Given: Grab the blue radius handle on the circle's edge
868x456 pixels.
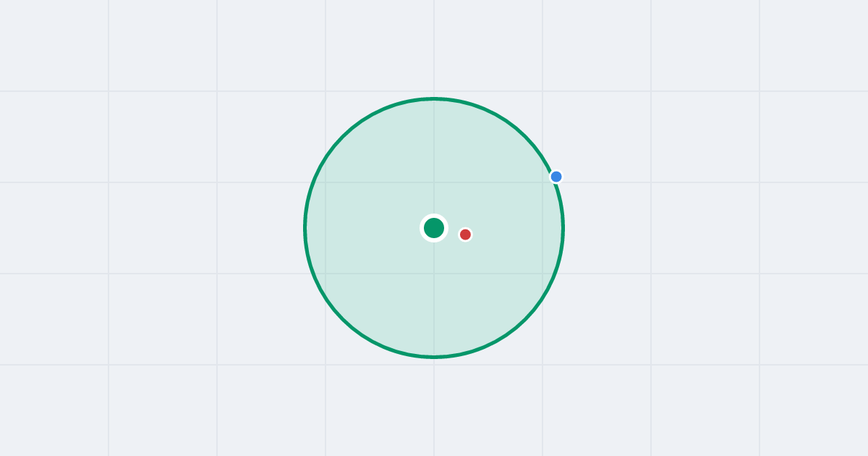Looking at the screenshot, I should [x=556, y=177].
